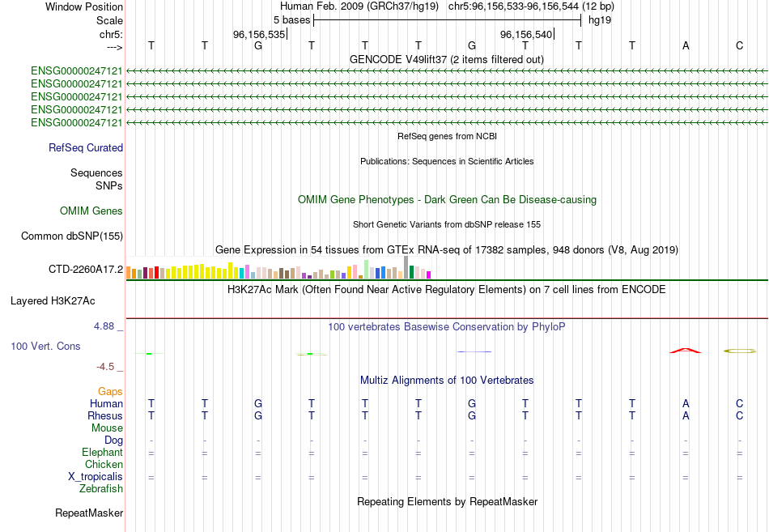This screenshot has width=769, height=532.
Task: Click the orange Gaps label
Action: click(110, 392)
